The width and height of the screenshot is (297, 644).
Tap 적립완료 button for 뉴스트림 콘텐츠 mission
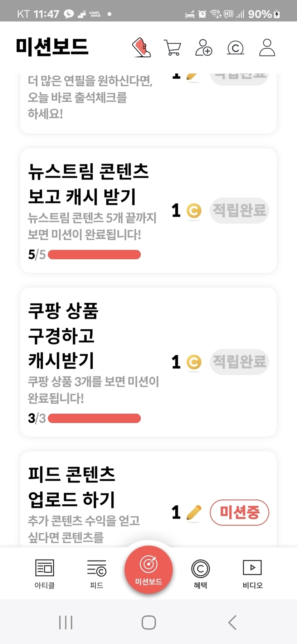(239, 211)
